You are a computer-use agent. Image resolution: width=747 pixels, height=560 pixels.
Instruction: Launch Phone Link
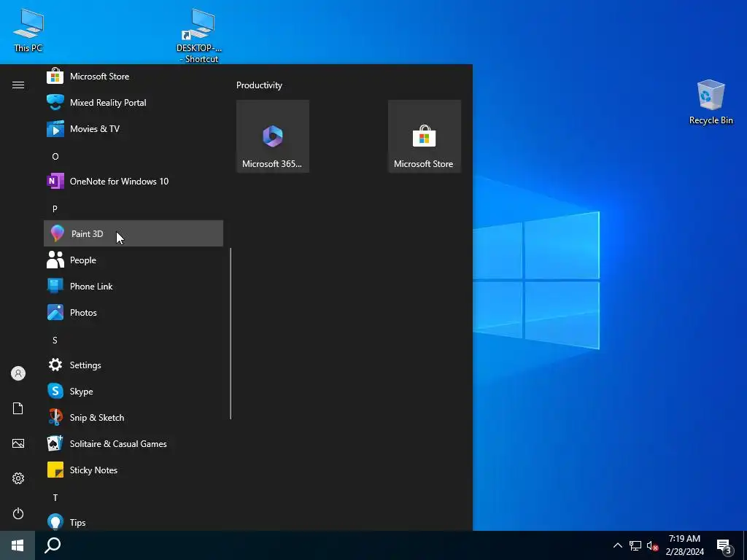pyautogui.click(x=133, y=286)
